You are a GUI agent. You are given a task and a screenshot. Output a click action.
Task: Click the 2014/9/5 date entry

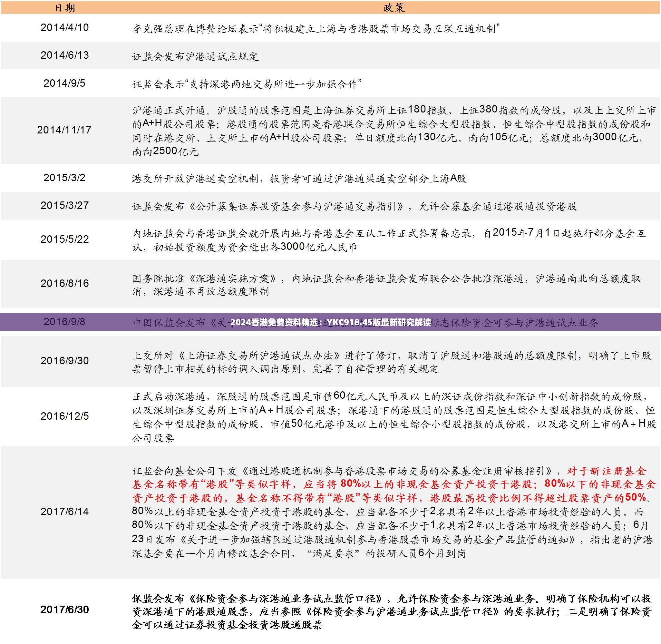click(64, 83)
